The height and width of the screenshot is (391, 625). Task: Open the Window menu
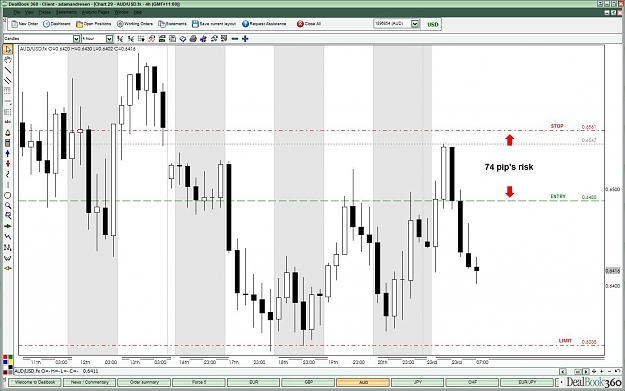pyautogui.click(x=122, y=12)
